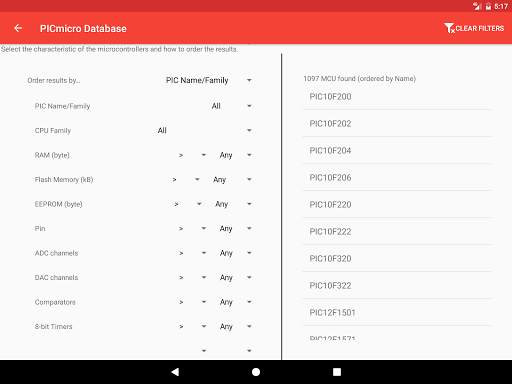Tap the PICmicro Database title
Screen dimensions: 512x384
point(83,29)
